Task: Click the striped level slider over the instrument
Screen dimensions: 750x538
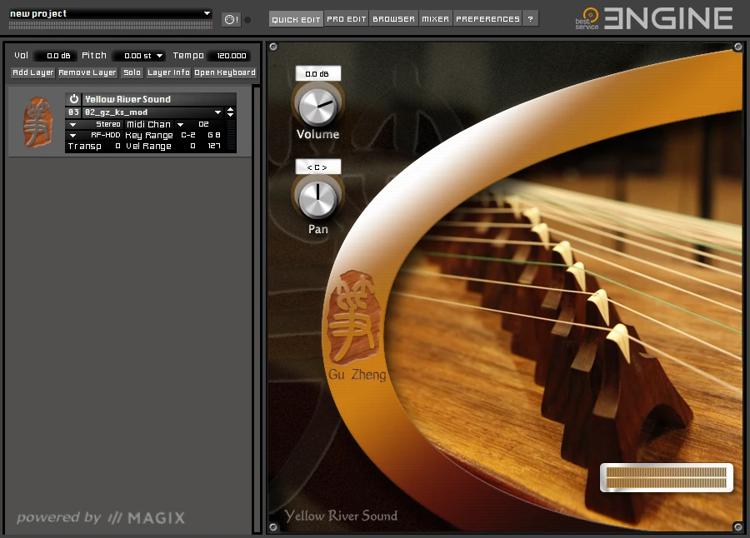Action: click(x=666, y=479)
